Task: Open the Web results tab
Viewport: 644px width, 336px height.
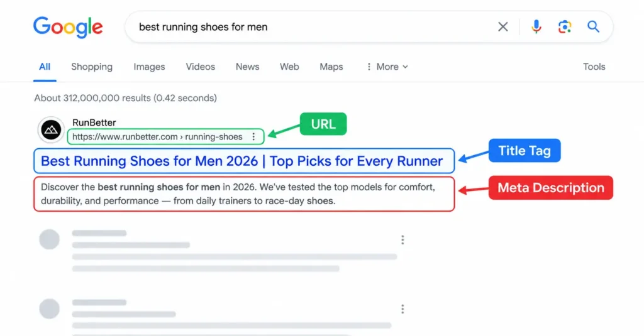Action: [x=289, y=67]
